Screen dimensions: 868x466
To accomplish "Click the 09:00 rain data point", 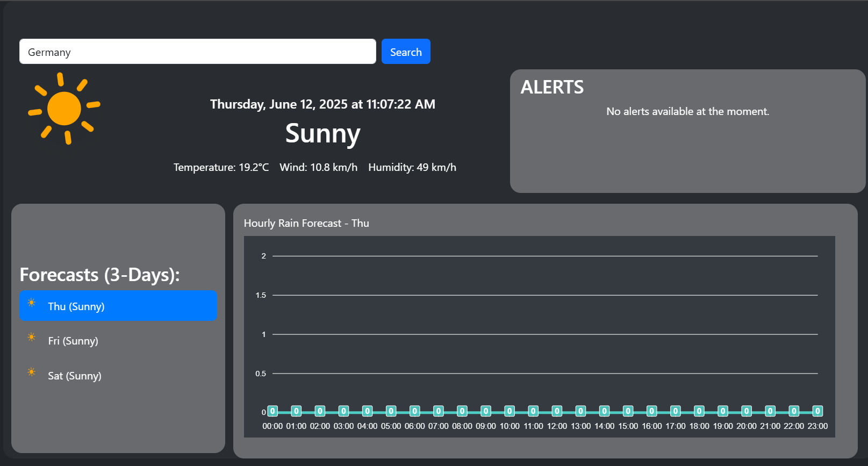I will 486,411.
